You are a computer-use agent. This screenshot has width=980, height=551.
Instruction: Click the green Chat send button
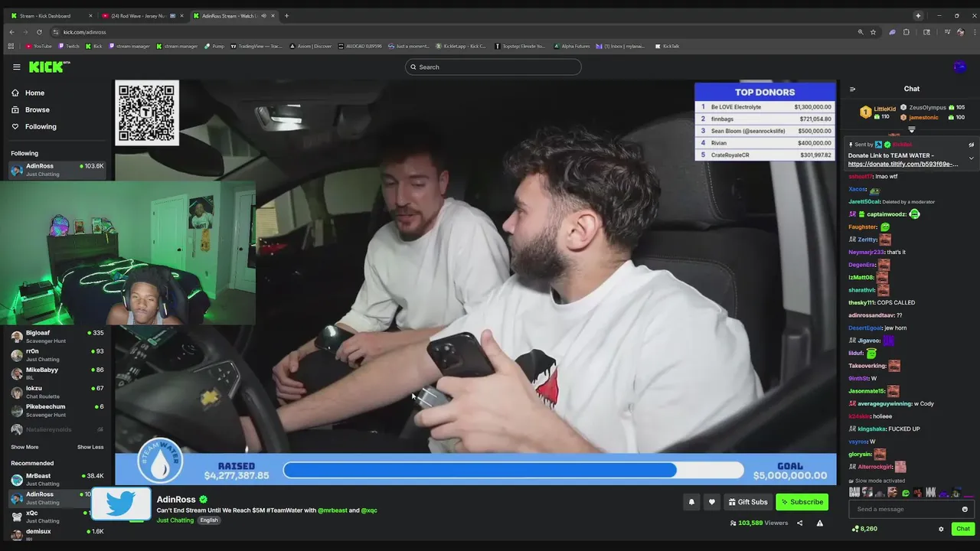point(962,529)
